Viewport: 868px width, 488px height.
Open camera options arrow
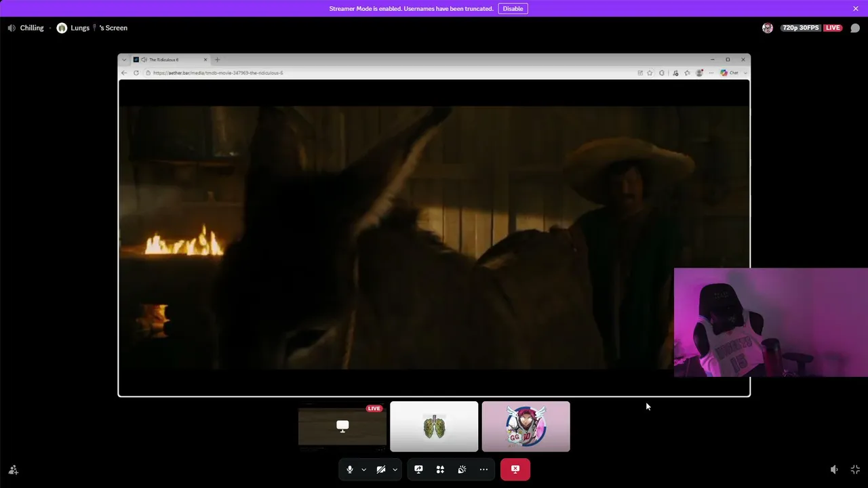pyautogui.click(x=395, y=469)
